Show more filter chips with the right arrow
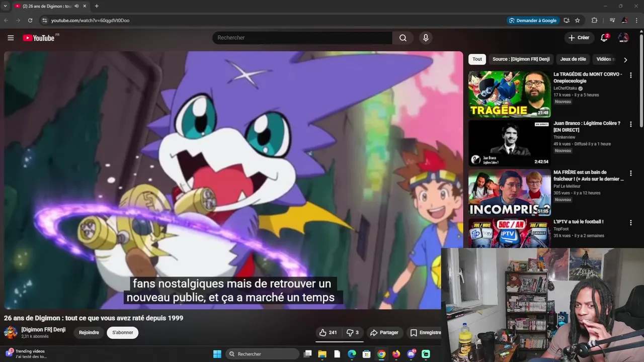Image resolution: width=644 pixels, height=362 pixels. (x=625, y=60)
